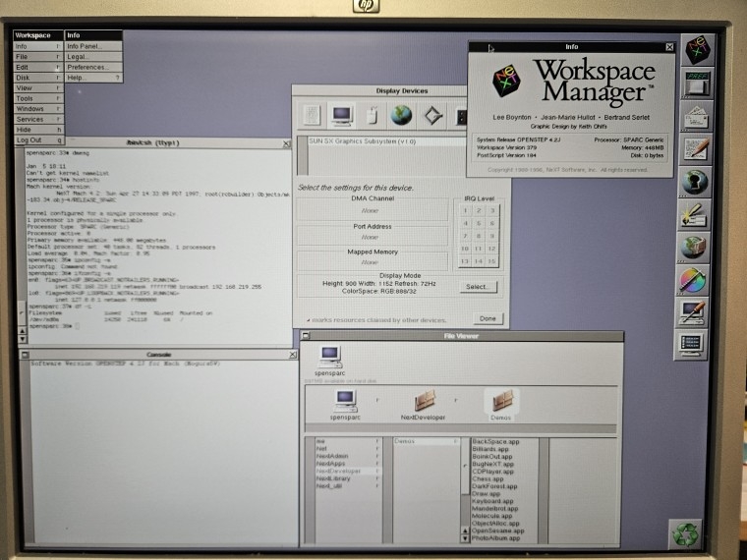The width and height of the screenshot is (747, 560).
Task: Toggle IRQ Level 2
Action: pos(479,210)
